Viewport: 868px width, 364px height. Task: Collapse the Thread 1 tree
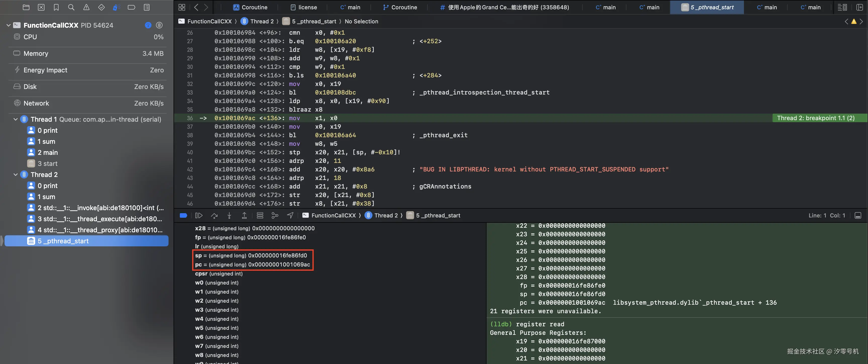[x=16, y=119]
